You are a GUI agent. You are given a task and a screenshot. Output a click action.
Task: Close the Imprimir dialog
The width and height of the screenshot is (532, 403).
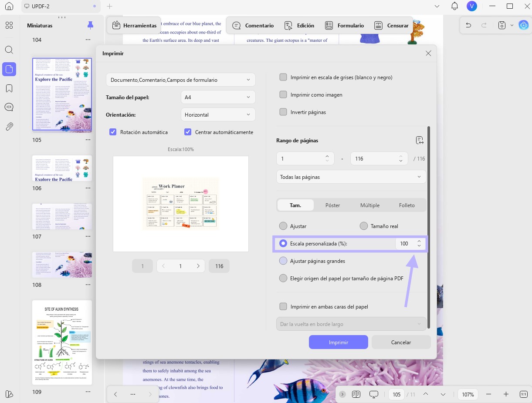[x=428, y=53]
